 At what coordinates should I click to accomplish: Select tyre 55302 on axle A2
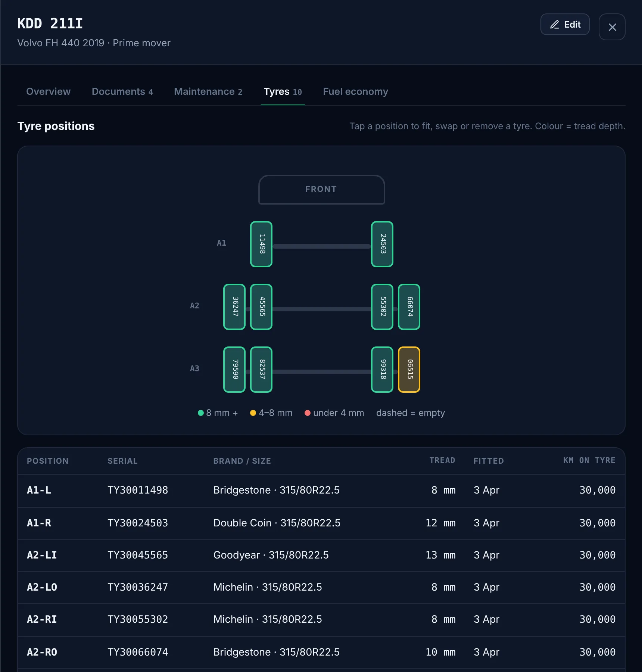(382, 307)
